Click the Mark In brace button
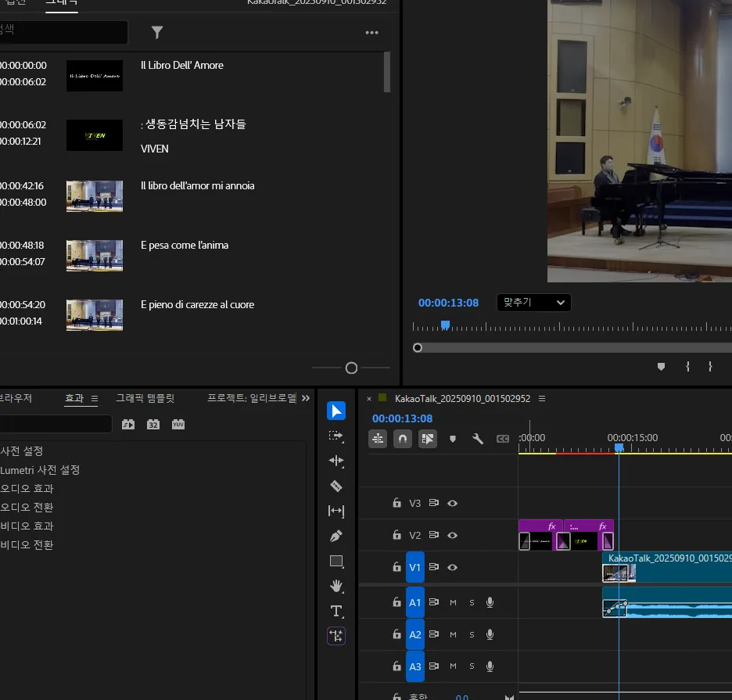 687,367
